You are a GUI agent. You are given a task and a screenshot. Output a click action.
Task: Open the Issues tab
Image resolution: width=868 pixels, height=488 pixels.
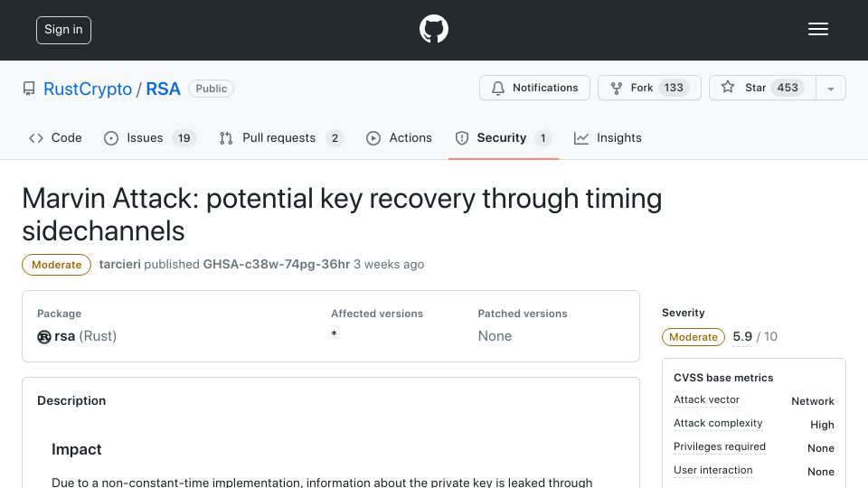(149, 137)
